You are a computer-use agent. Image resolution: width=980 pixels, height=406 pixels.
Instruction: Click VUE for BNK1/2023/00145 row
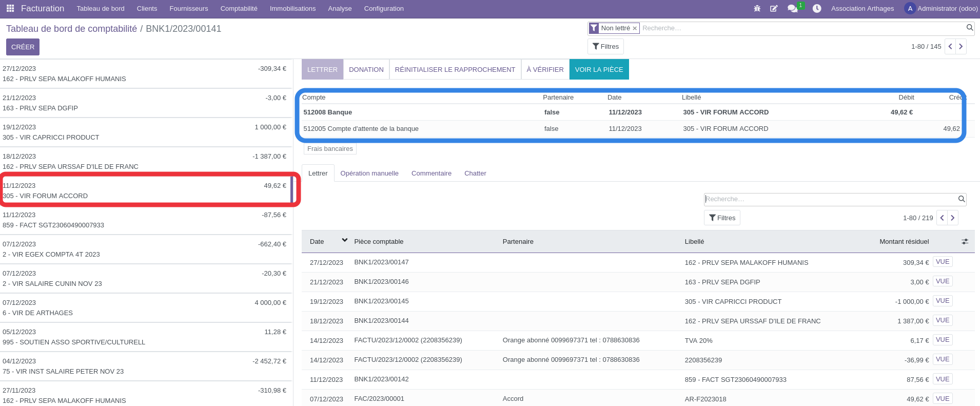coord(943,301)
